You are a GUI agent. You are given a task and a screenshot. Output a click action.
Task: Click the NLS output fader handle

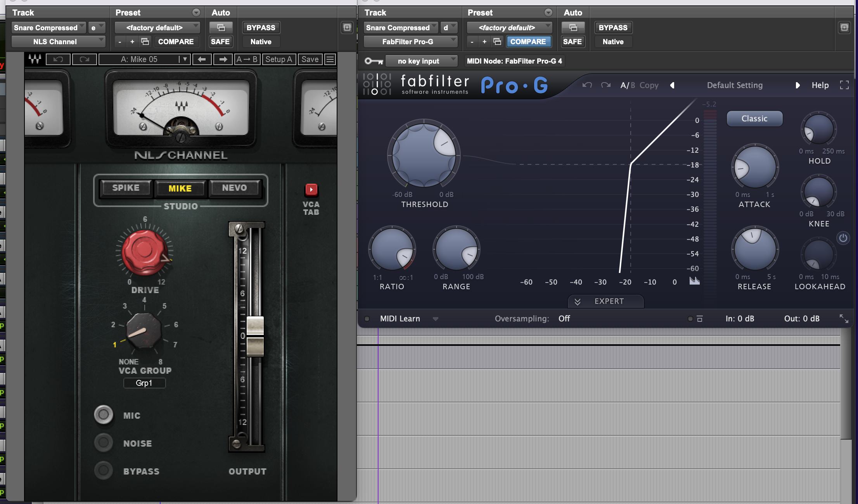click(255, 336)
